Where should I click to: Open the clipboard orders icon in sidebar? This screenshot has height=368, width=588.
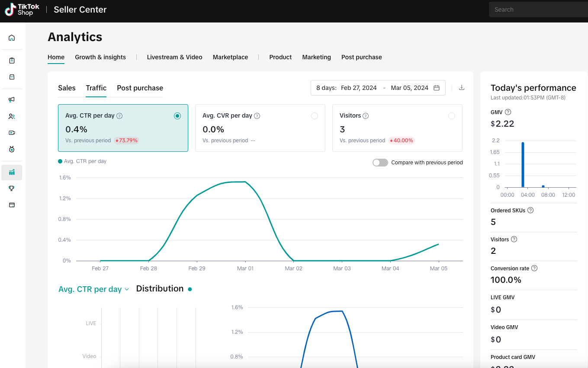[x=12, y=61]
